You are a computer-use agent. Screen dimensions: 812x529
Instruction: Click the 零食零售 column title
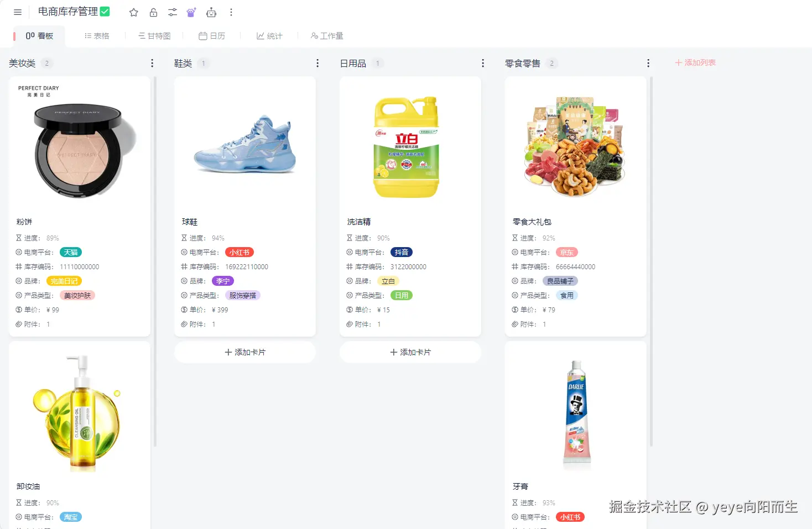pyautogui.click(x=523, y=64)
